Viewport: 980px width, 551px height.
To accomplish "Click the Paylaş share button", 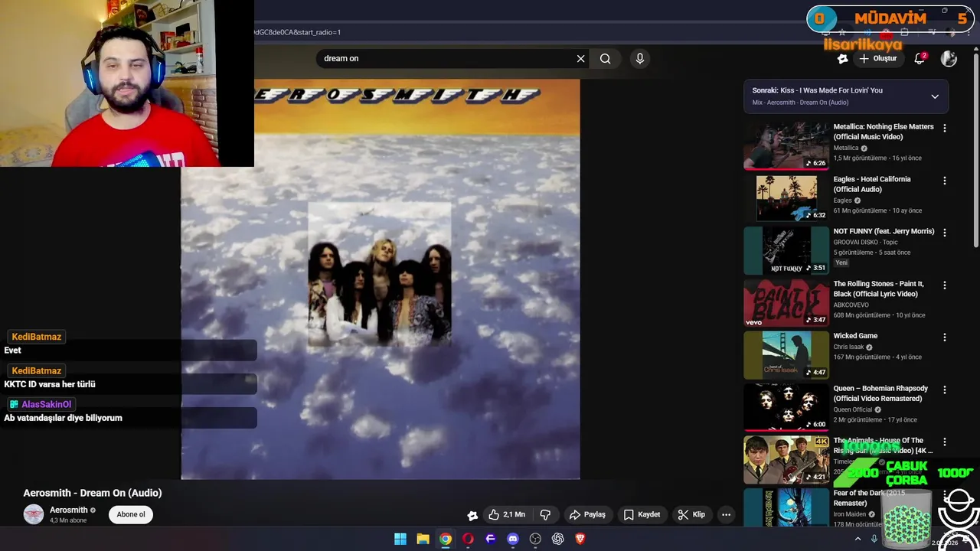I will pos(587,515).
